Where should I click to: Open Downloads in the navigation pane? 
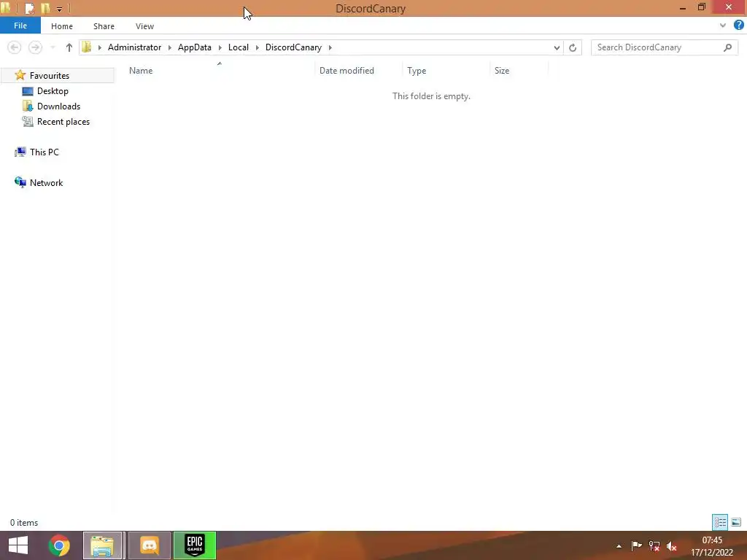58,106
